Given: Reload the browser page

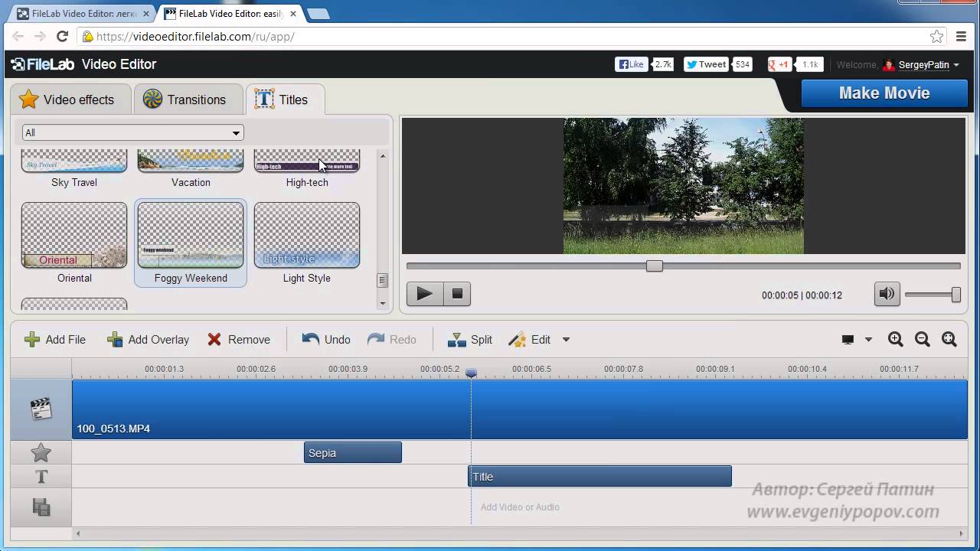Looking at the screenshot, I should coord(63,36).
